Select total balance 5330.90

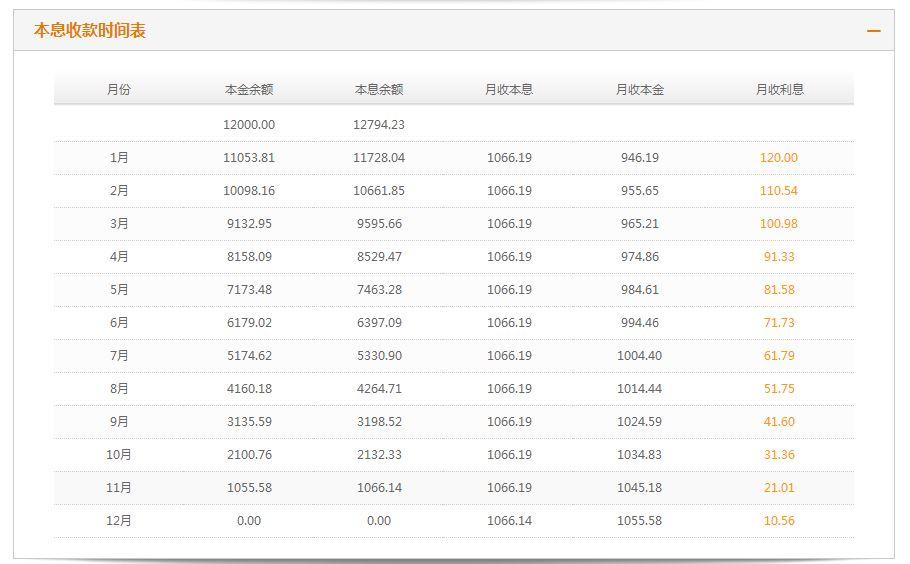pos(379,356)
